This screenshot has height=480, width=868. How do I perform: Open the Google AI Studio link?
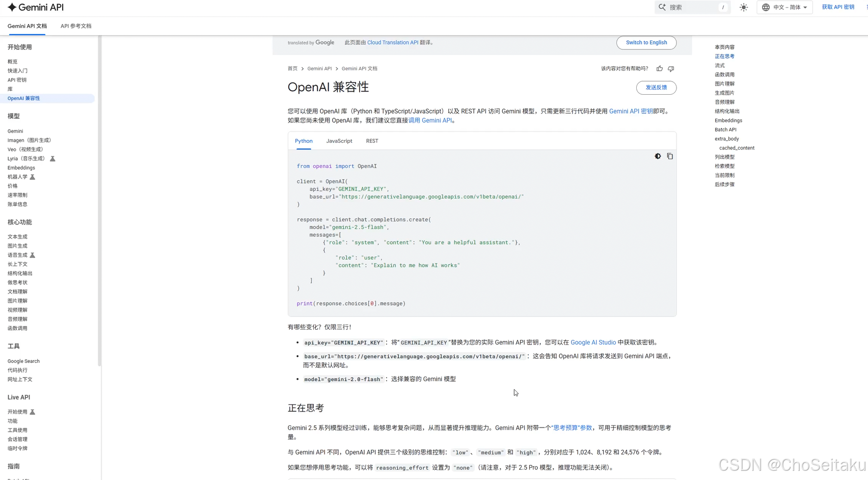tap(593, 342)
